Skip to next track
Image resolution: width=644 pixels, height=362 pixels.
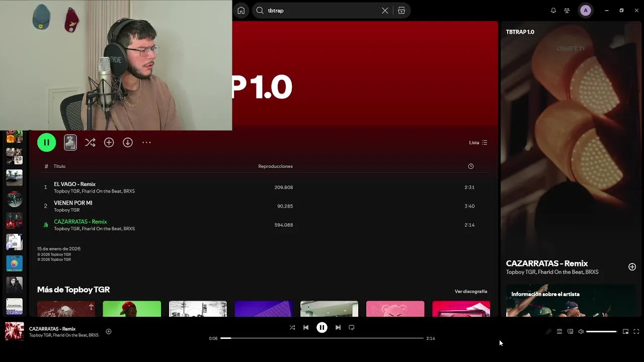(x=338, y=327)
